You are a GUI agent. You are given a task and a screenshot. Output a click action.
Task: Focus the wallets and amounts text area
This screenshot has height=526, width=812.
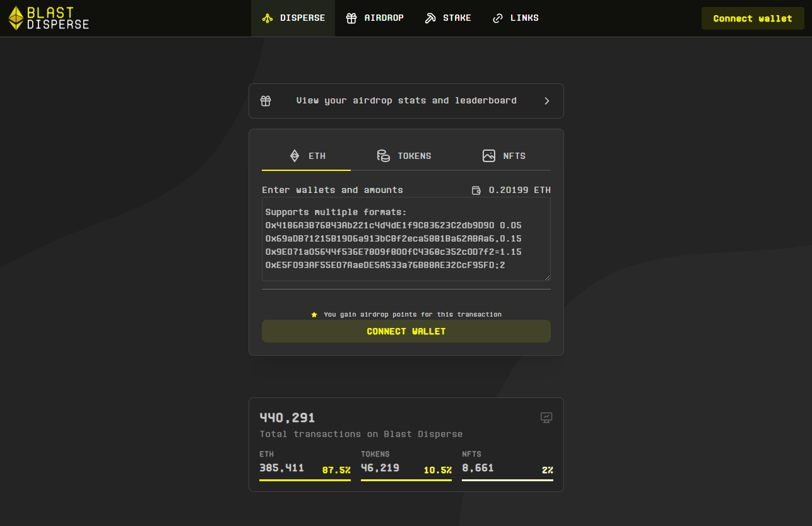click(x=406, y=239)
